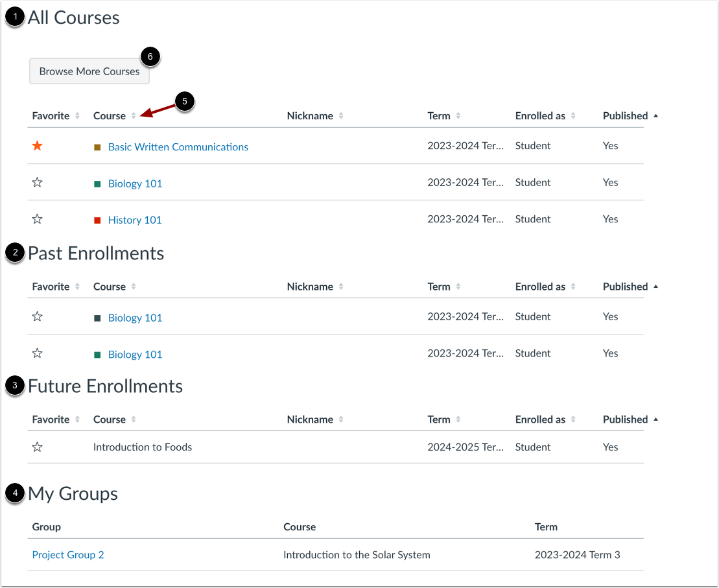Click the Browse More Courses button
Viewport: 719px width, 588px height.
tap(89, 71)
